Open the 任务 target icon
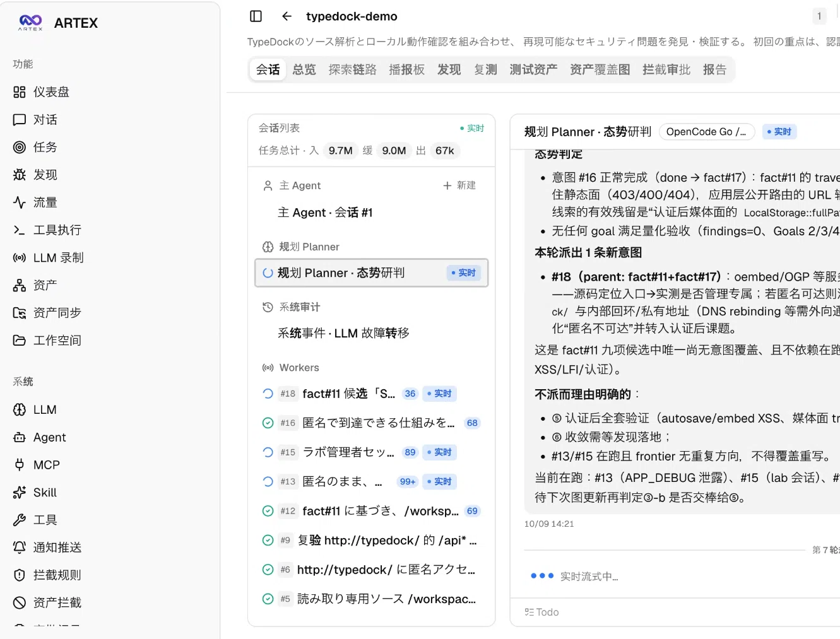Viewport: 840px width, 639px height. coord(20,147)
